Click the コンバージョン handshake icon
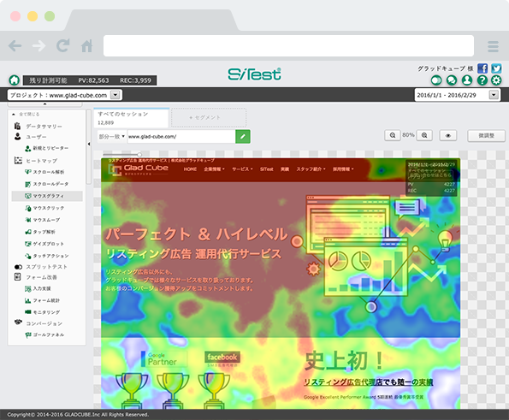This screenshot has height=420, width=509. (18, 322)
